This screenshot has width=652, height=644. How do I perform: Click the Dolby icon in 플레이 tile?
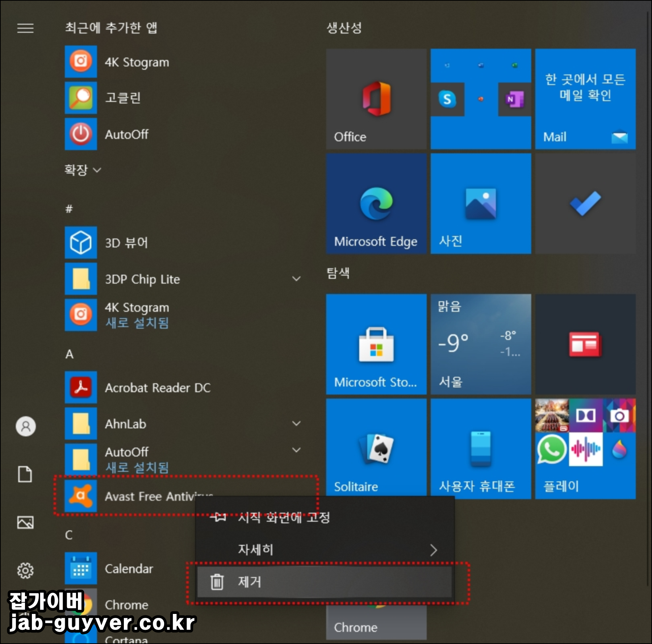[x=586, y=415]
